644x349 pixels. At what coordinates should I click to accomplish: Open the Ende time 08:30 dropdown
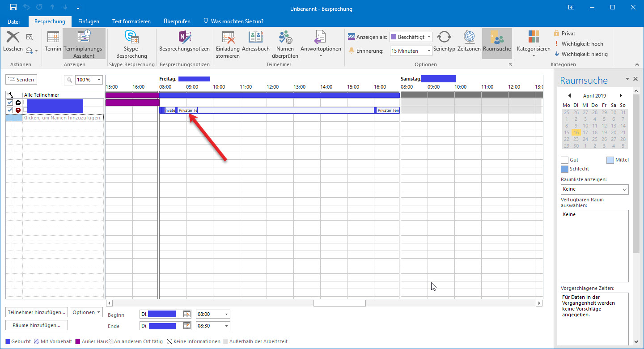click(227, 326)
